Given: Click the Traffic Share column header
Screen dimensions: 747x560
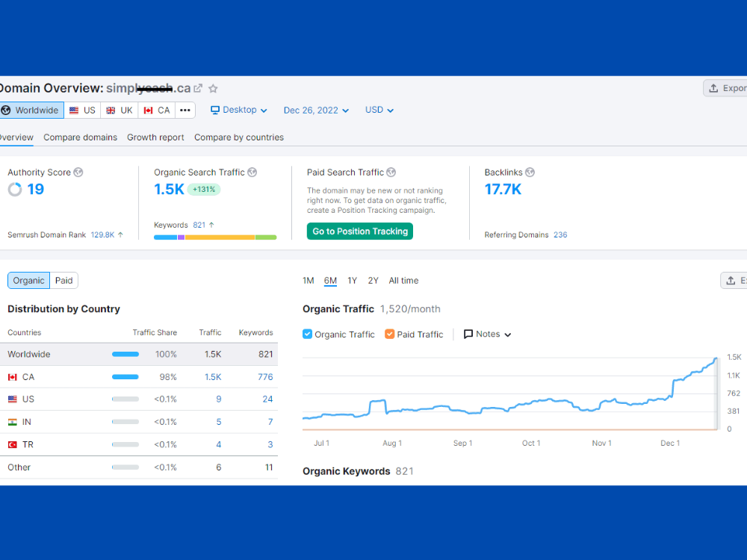Looking at the screenshot, I should (155, 332).
